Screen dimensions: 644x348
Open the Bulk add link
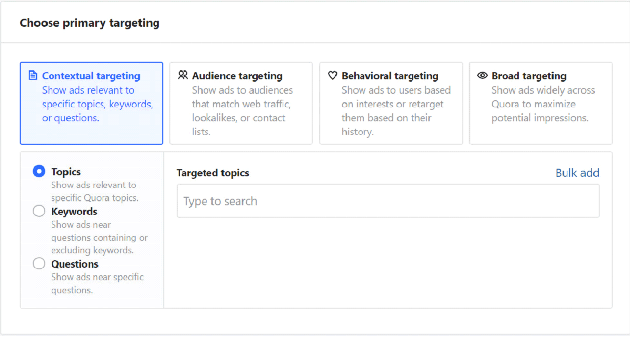577,173
